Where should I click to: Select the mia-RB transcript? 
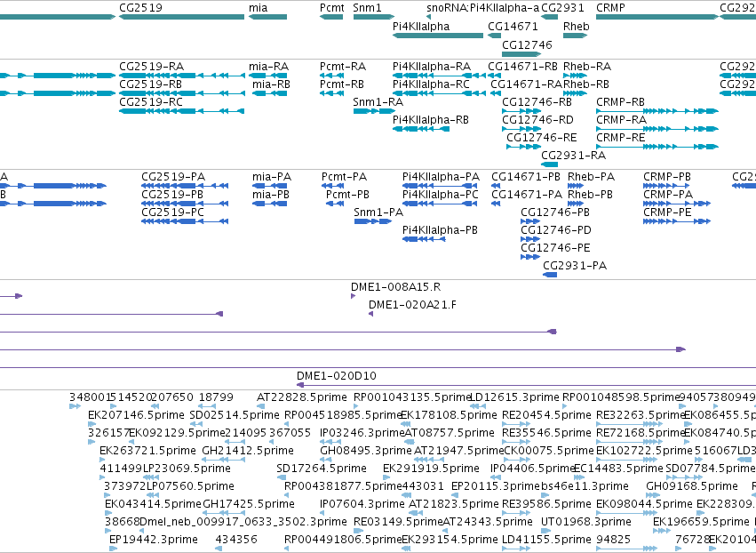pyautogui.click(x=269, y=93)
